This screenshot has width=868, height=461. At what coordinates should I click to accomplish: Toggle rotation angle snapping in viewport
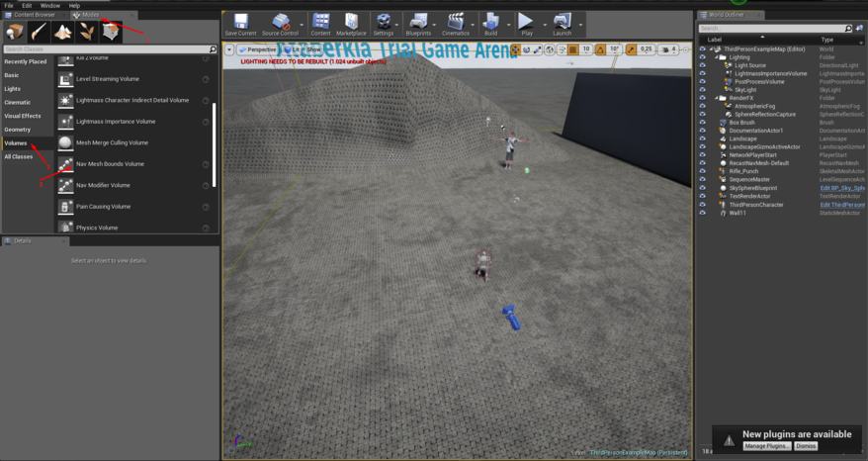(x=600, y=49)
